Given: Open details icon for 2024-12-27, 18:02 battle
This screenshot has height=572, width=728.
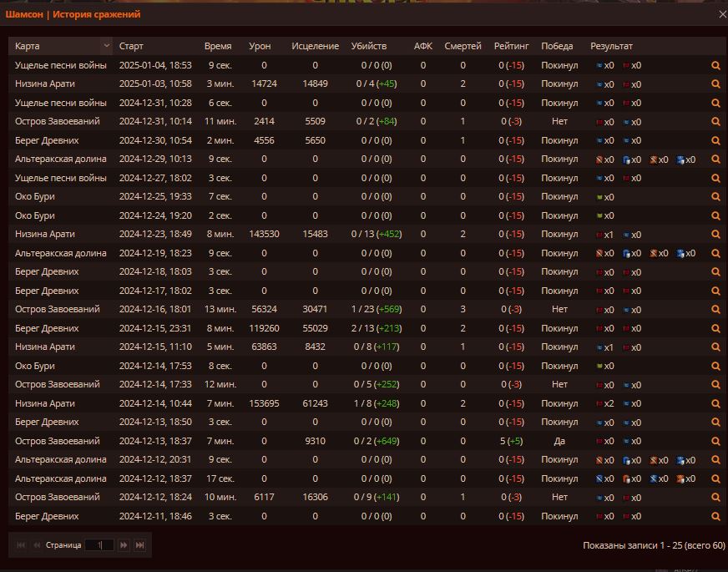Looking at the screenshot, I should coord(715,179).
